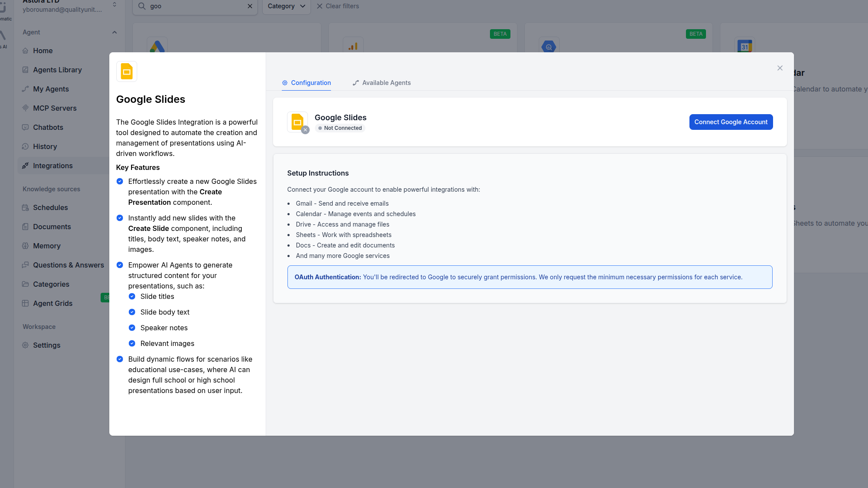The height and width of the screenshot is (488, 868).
Task: Switch to the Available Agents tab
Action: (x=386, y=83)
